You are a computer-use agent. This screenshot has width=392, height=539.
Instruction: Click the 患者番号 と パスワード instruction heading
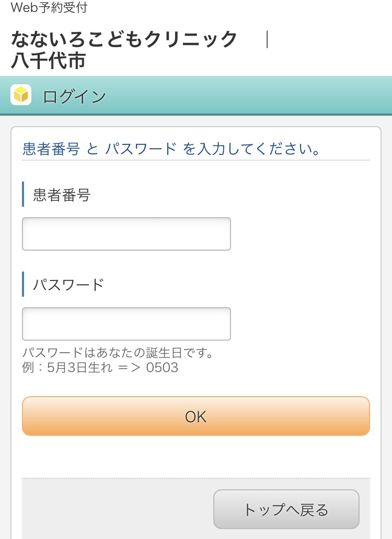pos(171,149)
